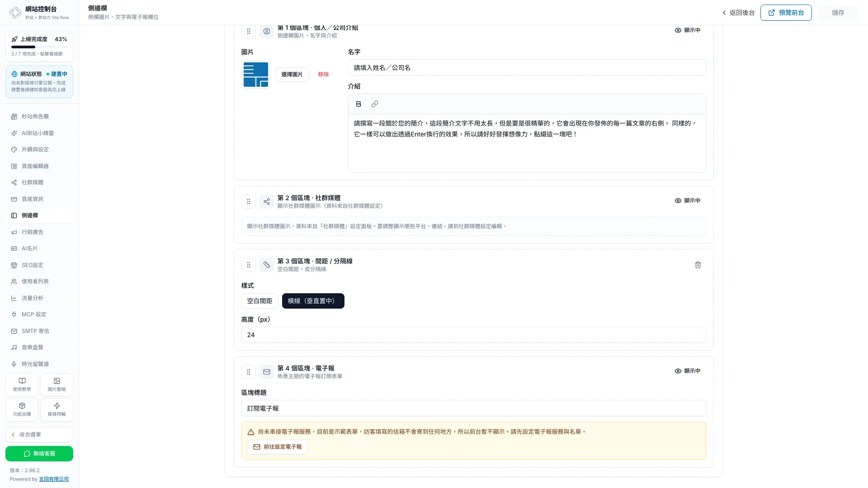Open 功能加購 package tile
The width and height of the screenshot is (868, 488).
tap(22, 409)
